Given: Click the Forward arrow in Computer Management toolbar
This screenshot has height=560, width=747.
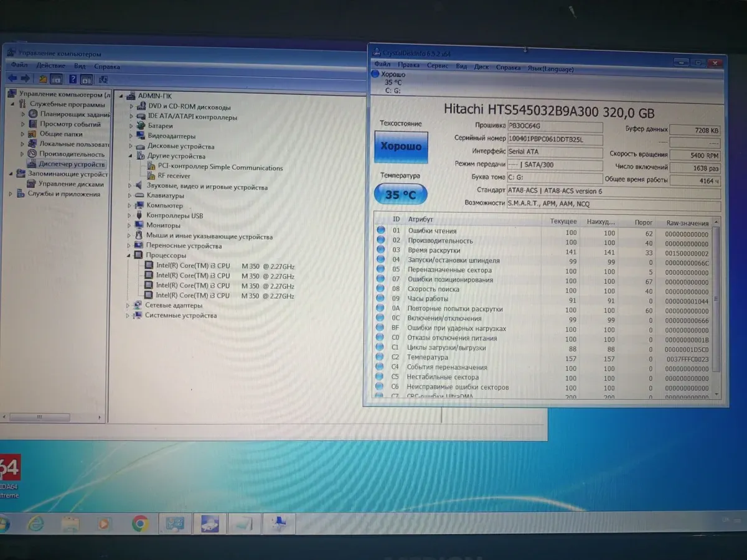Looking at the screenshot, I should click(25, 78).
